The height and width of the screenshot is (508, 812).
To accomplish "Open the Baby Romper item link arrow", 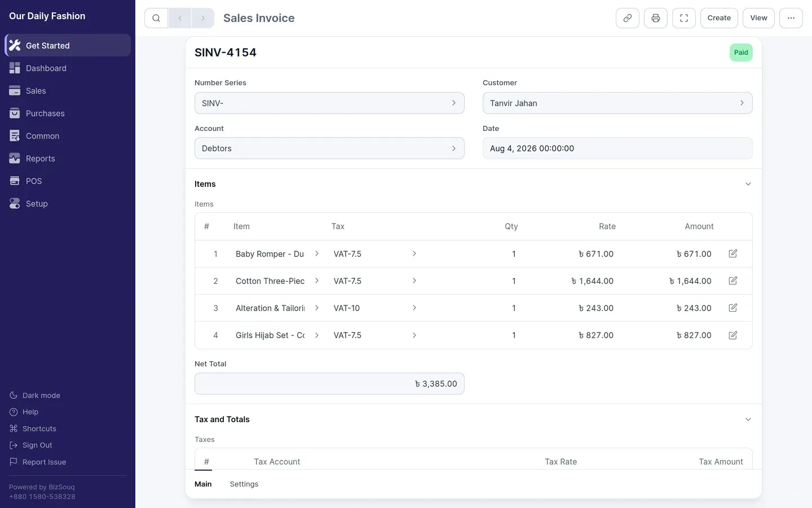I will [317, 253].
